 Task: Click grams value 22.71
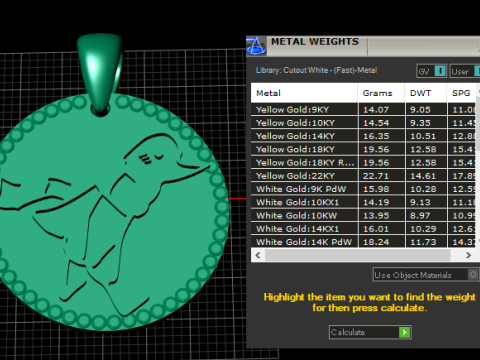coord(376,176)
